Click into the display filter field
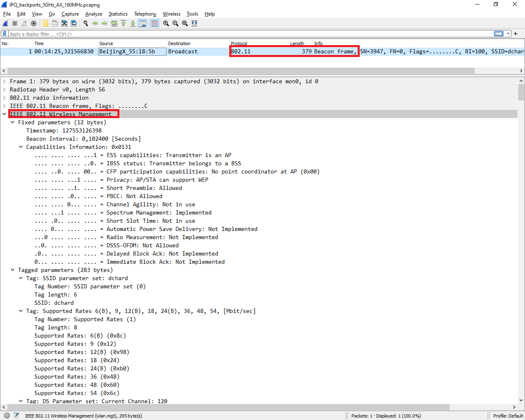The width and height of the screenshot is (525, 420). 246,34
